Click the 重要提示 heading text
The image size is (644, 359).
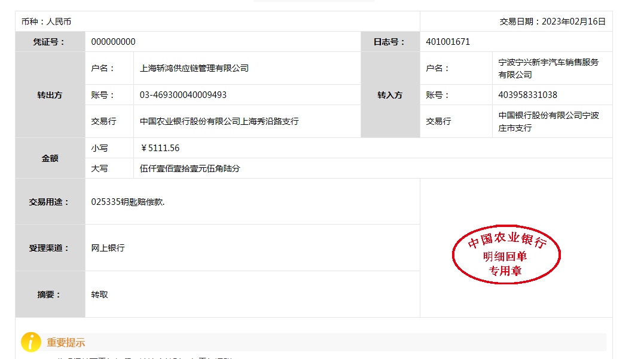pyautogui.click(x=66, y=343)
